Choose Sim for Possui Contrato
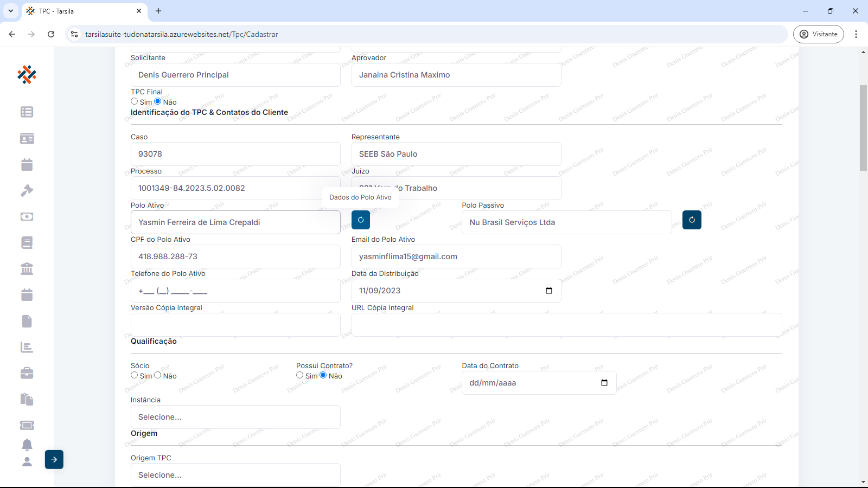Screen dimensions: 868x488 [300, 375]
